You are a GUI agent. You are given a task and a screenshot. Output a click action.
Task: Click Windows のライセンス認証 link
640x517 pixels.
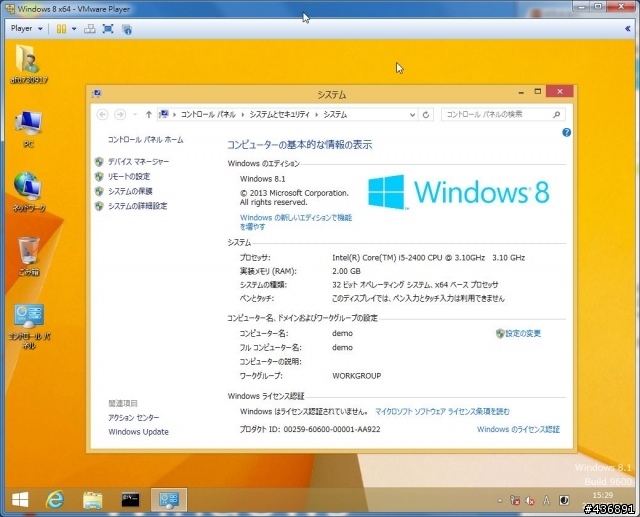518,429
